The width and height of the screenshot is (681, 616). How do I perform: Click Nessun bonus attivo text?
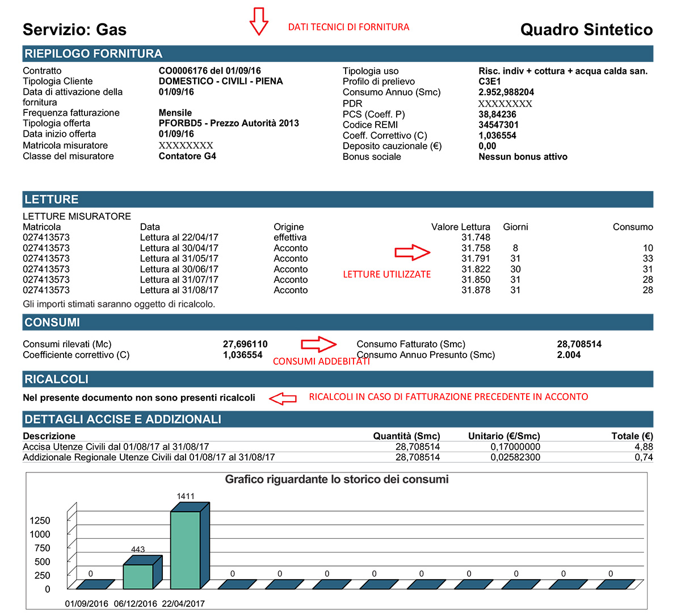coord(523,157)
